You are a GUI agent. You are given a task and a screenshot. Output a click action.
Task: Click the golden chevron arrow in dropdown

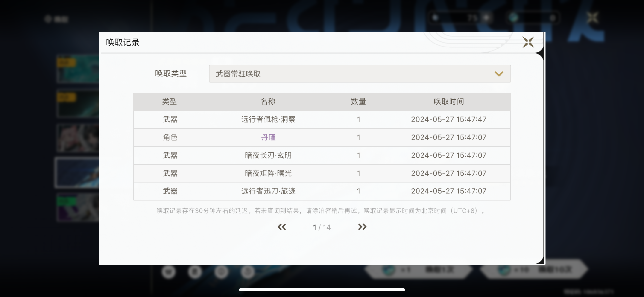point(499,74)
